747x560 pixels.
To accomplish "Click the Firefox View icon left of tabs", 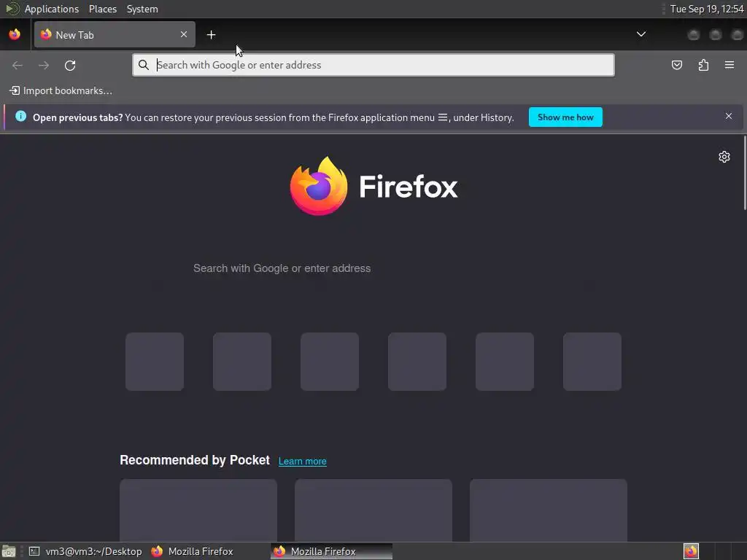I will (x=15, y=34).
